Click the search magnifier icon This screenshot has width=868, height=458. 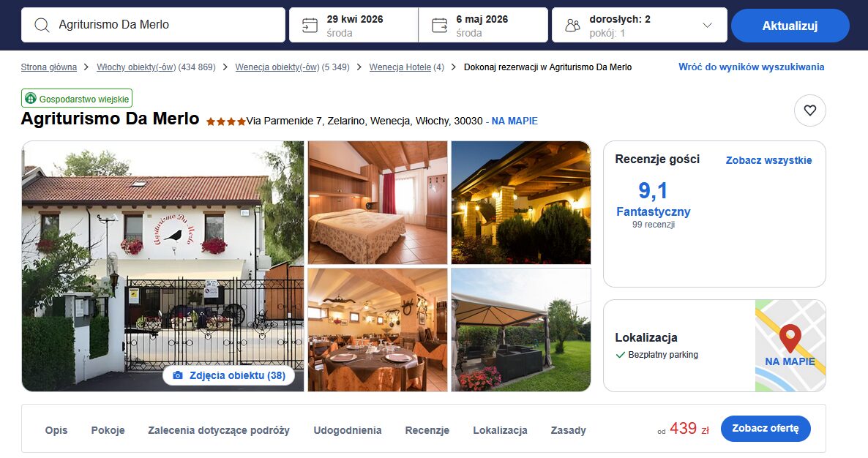click(42, 25)
